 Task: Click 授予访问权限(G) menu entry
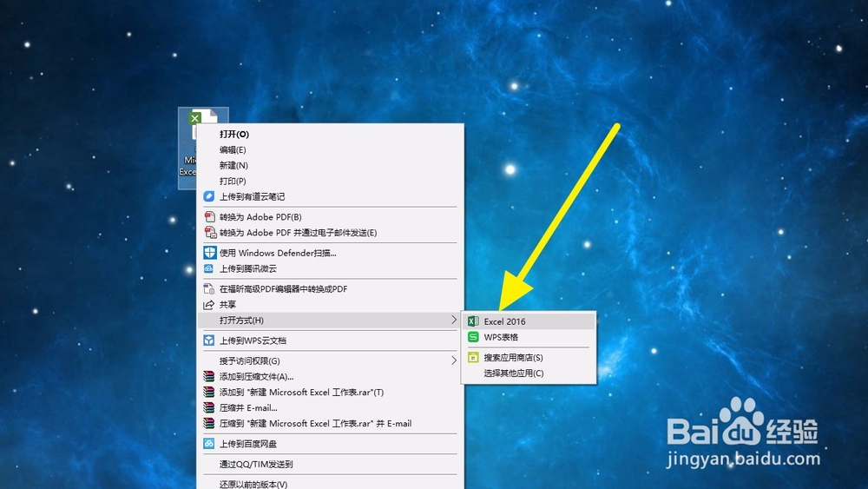[x=330, y=360]
